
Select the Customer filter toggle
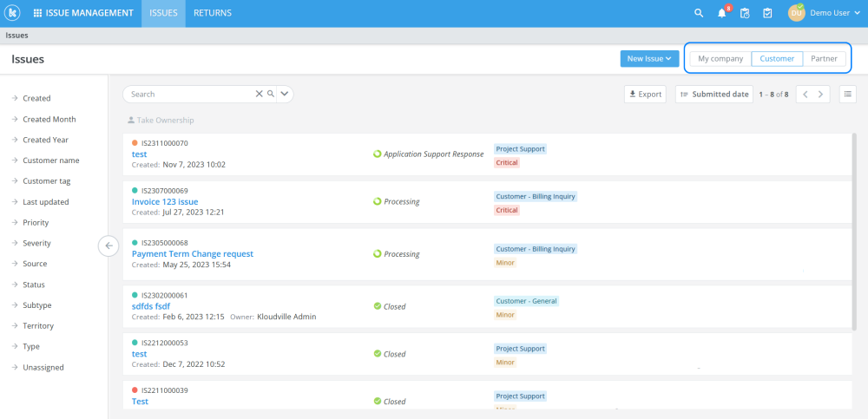coord(777,59)
